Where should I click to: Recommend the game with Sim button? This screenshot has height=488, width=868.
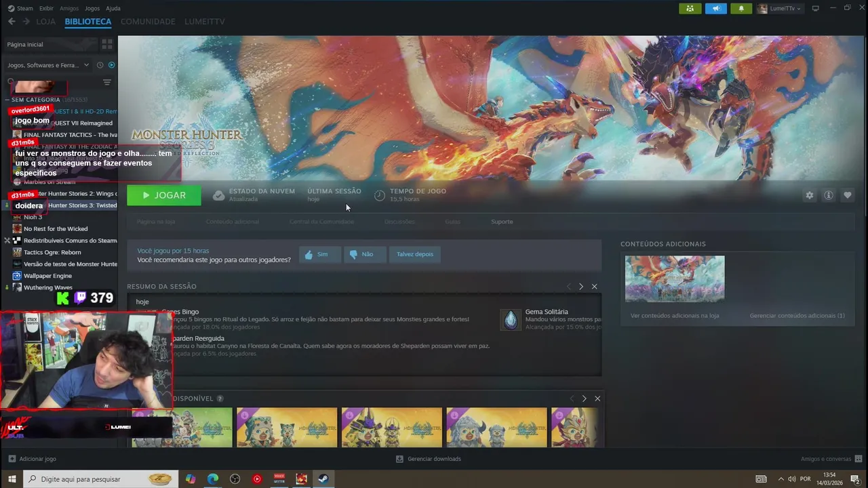(x=320, y=254)
